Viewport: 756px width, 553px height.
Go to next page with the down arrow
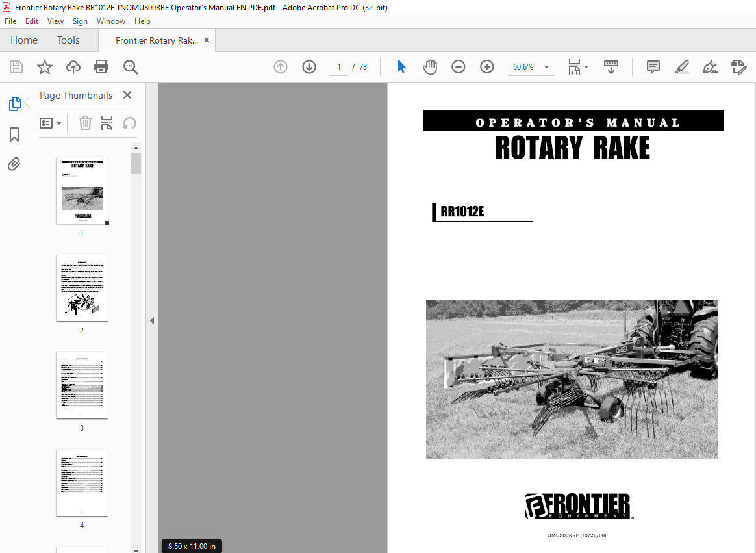pyautogui.click(x=309, y=67)
